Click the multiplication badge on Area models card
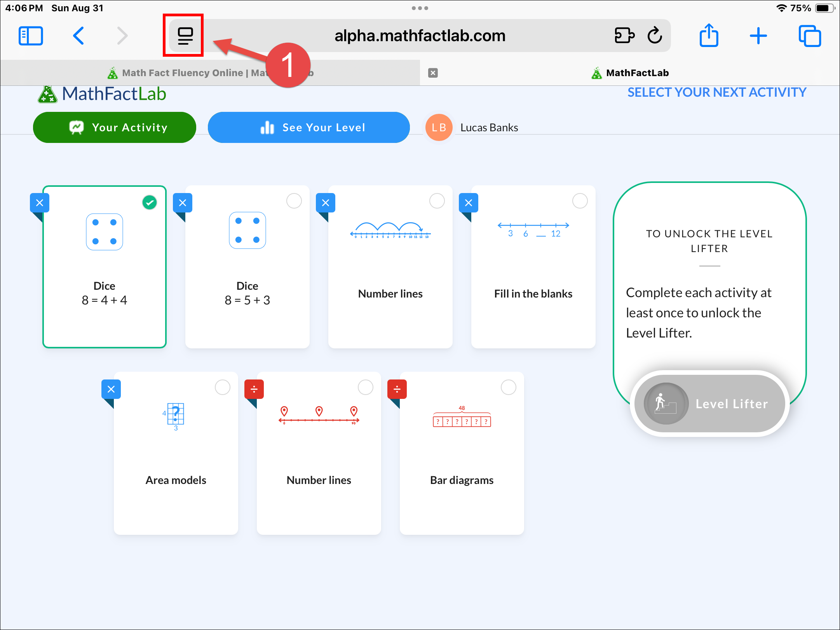The image size is (840, 630). tap(111, 389)
